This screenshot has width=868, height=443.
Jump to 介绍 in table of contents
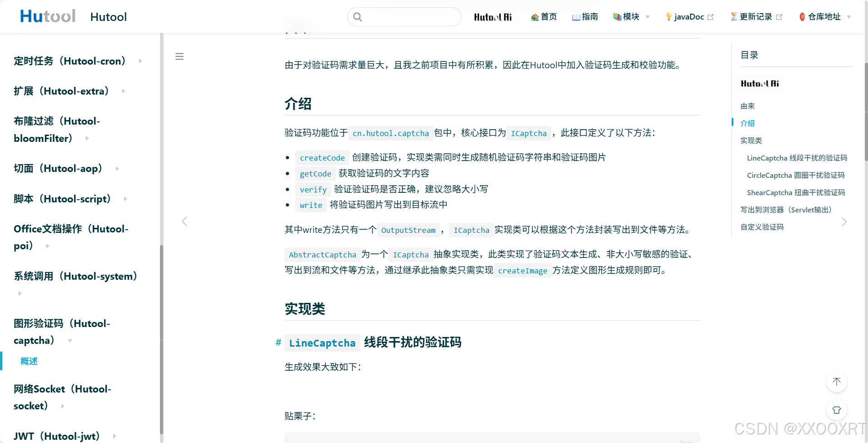coord(748,123)
